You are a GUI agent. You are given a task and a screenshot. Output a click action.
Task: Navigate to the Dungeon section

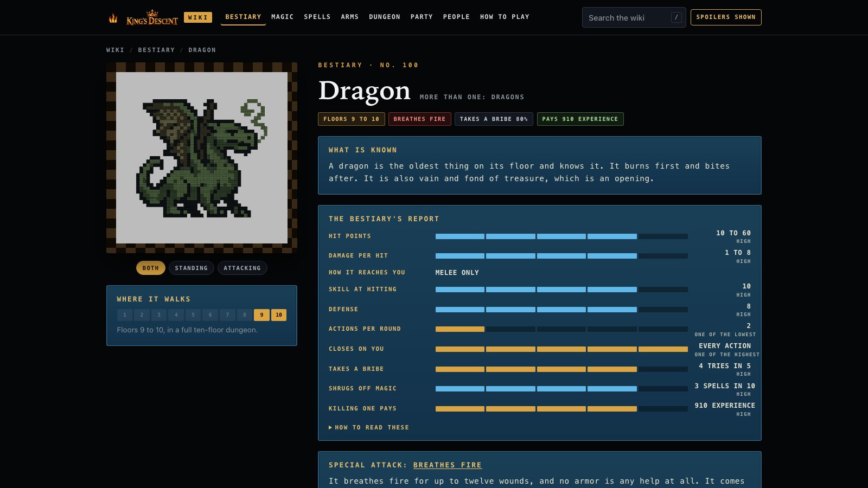click(x=385, y=17)
